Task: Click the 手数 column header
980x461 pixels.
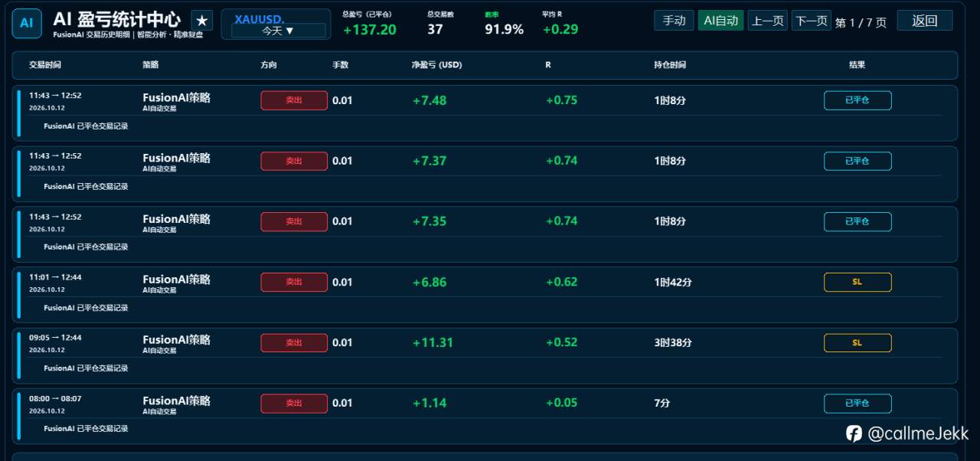Action: tap(340, 65)
